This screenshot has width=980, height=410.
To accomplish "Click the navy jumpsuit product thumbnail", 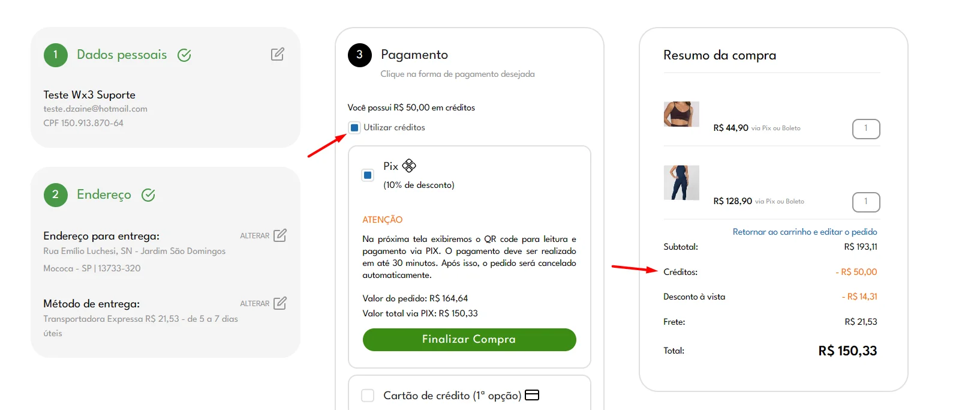I will [681, 182].
